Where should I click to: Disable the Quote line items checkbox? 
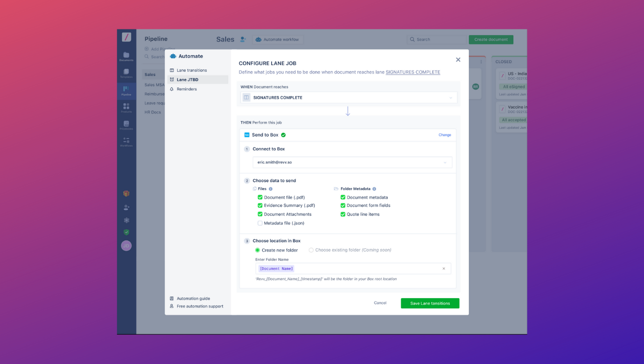343,214
